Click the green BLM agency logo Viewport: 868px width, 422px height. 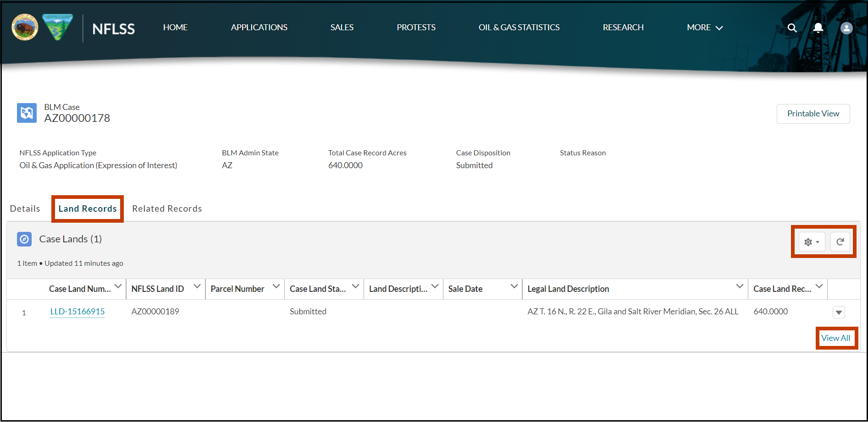click(57, 27)
